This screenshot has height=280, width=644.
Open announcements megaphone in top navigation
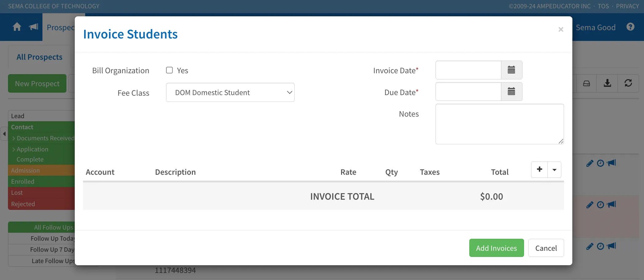click(x=34, y=27)
